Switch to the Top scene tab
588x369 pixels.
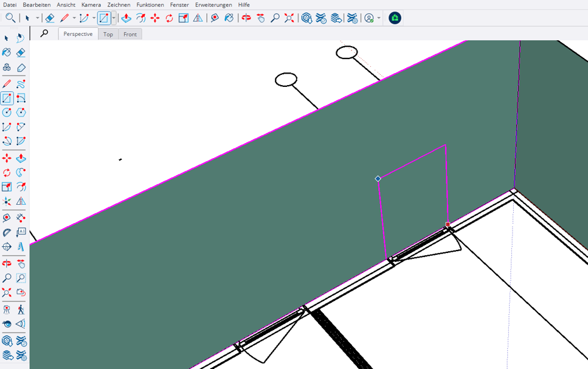(108, 34)
